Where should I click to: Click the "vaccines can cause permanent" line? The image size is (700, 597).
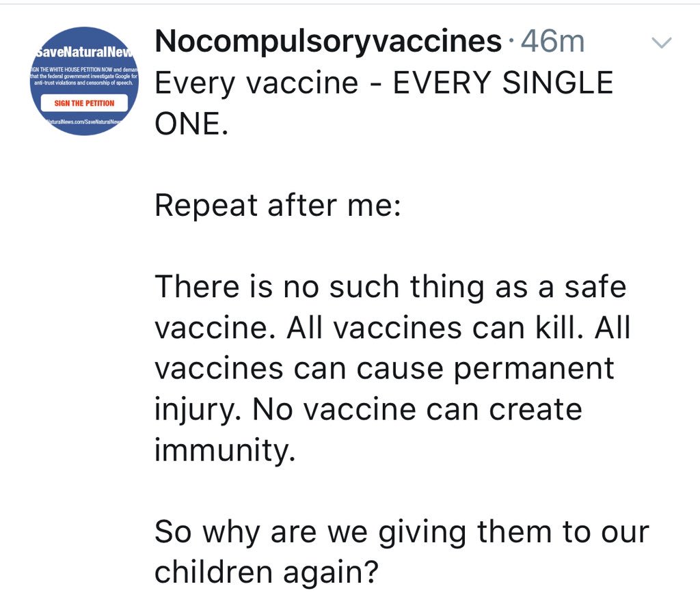384,369
